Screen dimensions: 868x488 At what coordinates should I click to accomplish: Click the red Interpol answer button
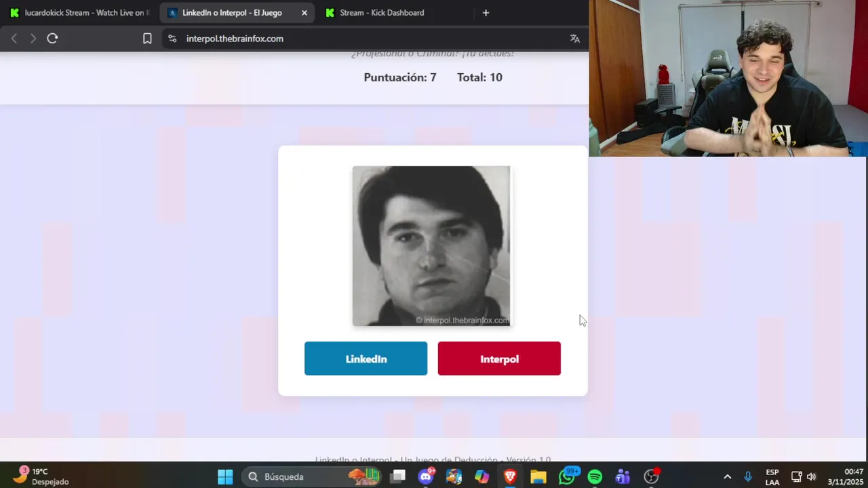(499, 359)
